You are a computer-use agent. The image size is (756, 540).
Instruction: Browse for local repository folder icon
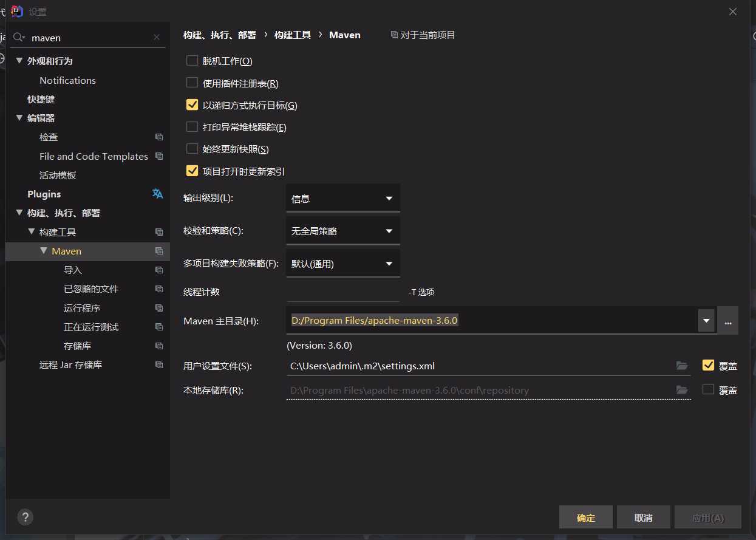tap(682, 390)
